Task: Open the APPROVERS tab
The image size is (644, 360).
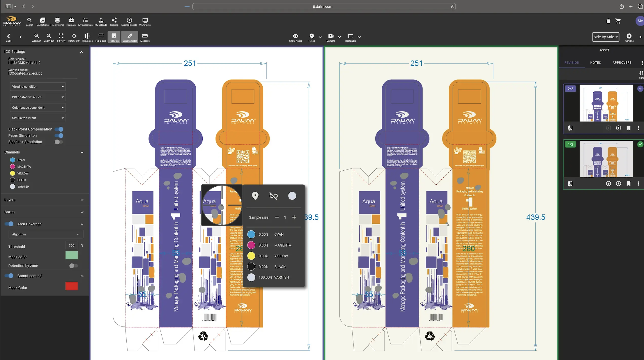Action: tap(622, 63)
